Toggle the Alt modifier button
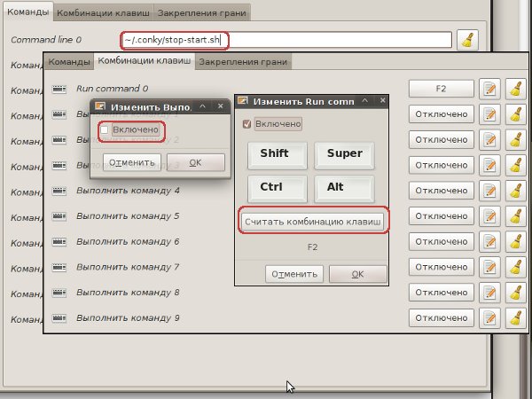Image resolution: width=532 pixels, height=399 pixels. (x=344, y=189)
